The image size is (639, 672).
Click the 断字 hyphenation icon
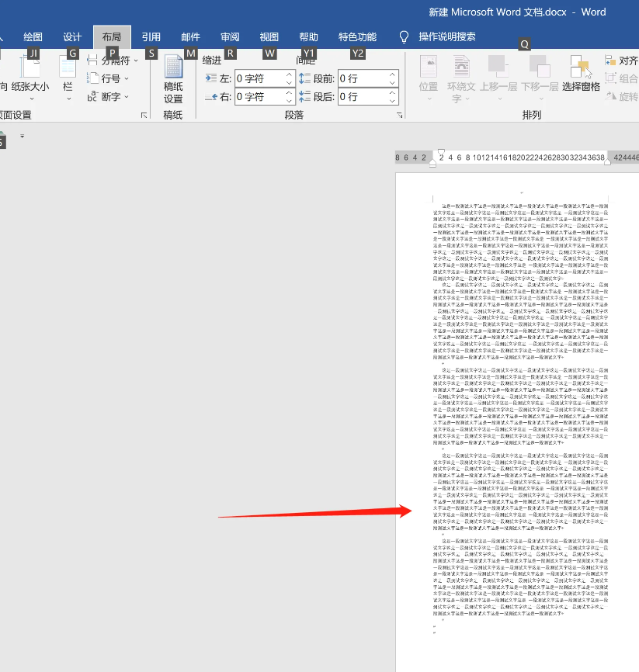[92, 96]
